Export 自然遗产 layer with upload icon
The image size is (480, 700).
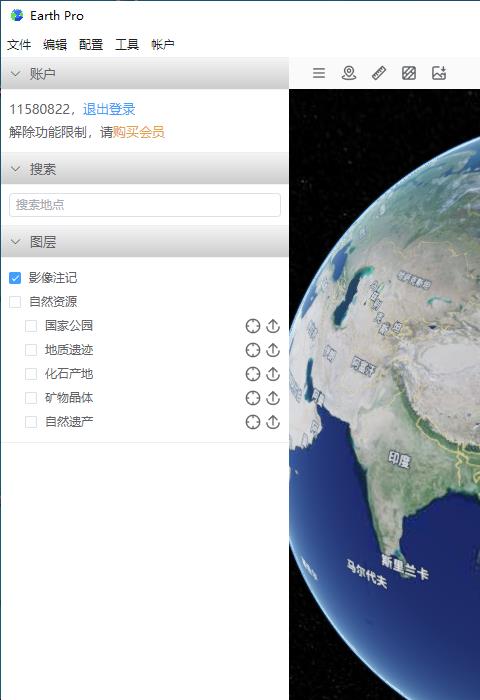(273, 422)
